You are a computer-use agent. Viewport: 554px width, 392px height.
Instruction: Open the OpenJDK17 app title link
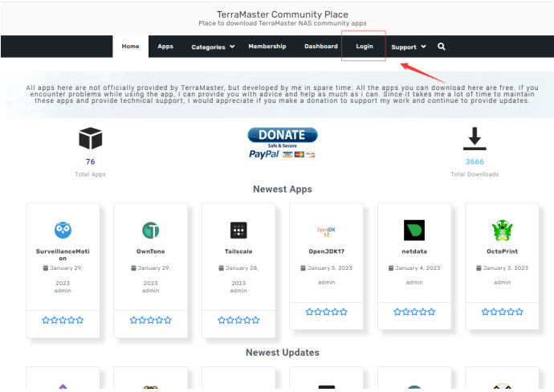tap(326, 251)
